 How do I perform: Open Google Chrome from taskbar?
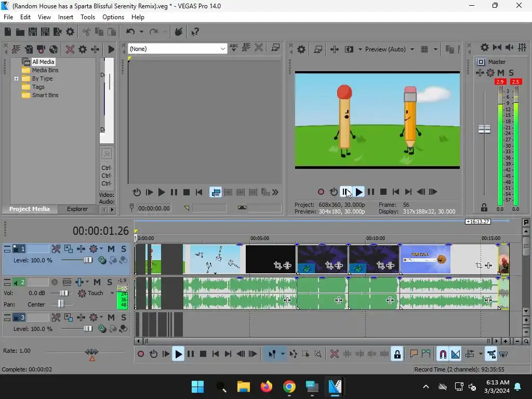289,387
